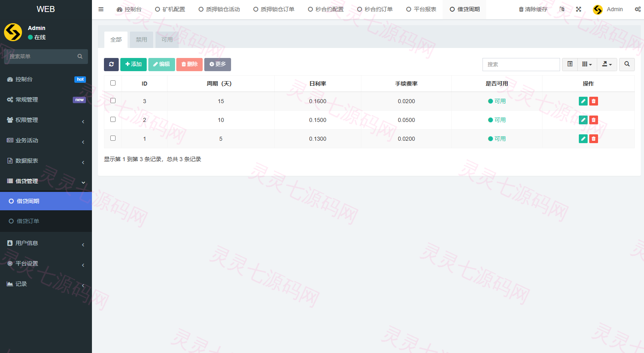The image size is (644, 353).
Task: Check the checkbox for row ID 1
Action: point(113,138)
